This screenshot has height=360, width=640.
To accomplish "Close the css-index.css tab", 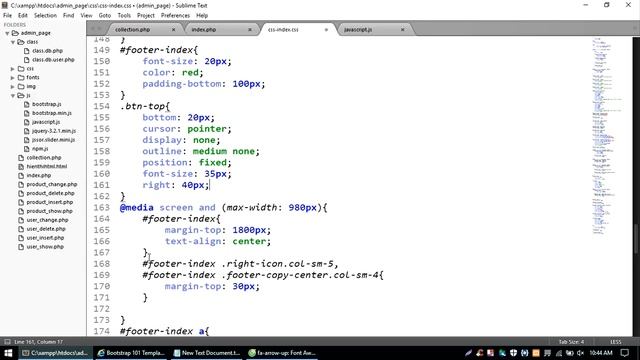I will tap(326, 29).
